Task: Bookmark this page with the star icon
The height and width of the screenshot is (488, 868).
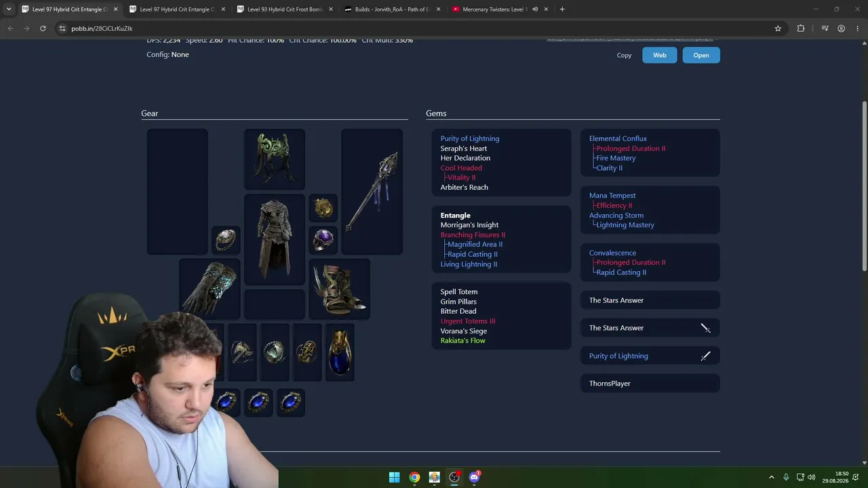Action: [x=778, y=28]
